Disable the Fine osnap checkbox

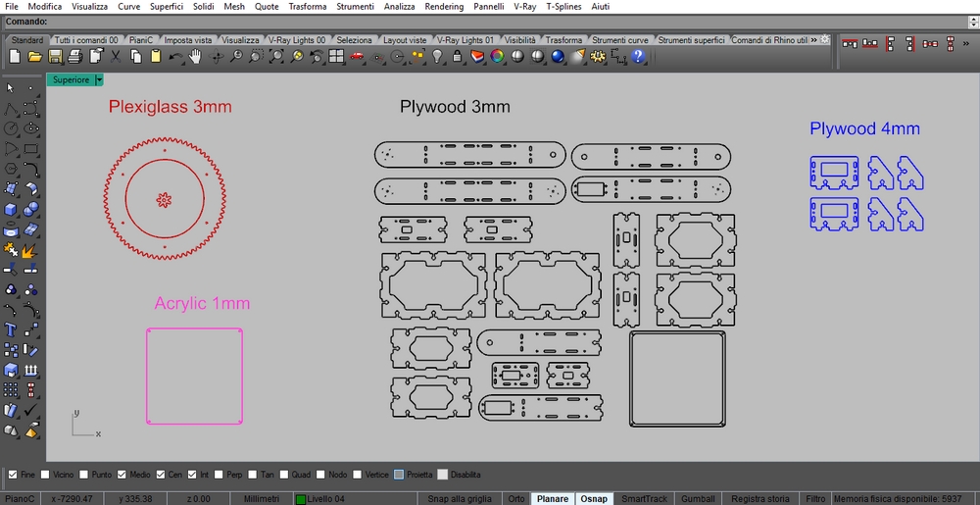(13, 475)
